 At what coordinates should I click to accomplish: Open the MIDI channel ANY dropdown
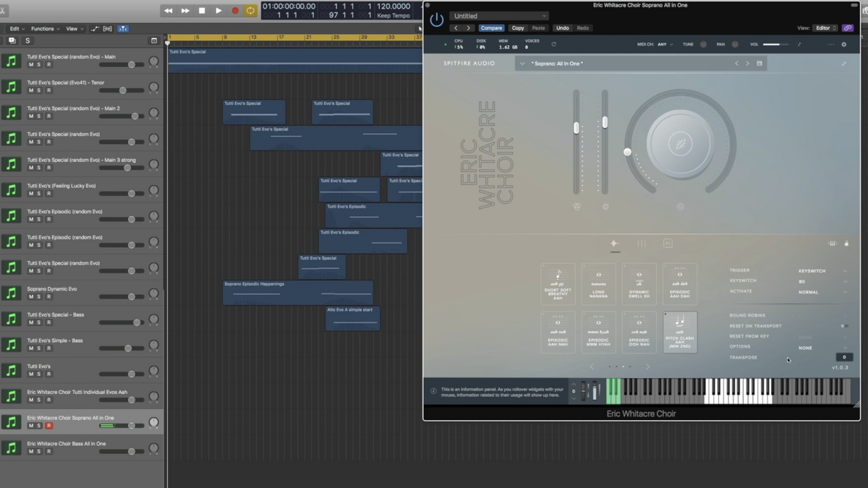665,45
